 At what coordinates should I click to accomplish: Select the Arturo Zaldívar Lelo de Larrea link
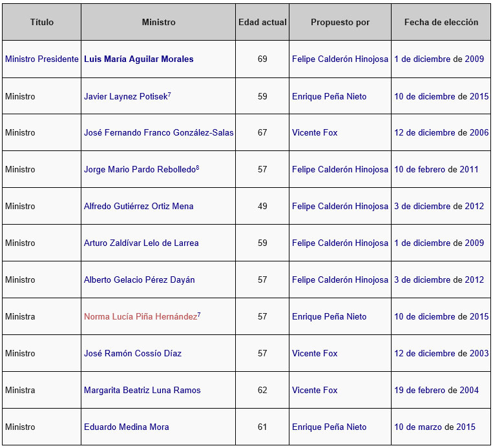[141, 243]
